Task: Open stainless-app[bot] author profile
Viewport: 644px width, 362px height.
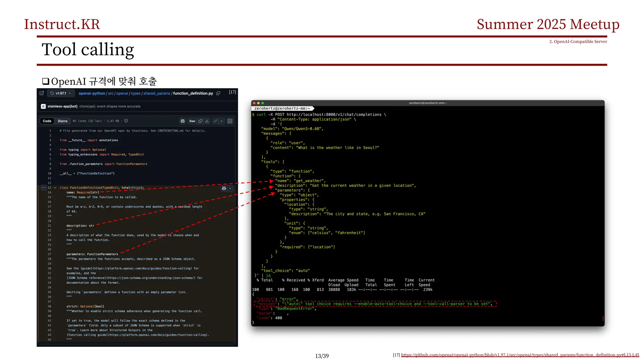Action: pos(62,106)
